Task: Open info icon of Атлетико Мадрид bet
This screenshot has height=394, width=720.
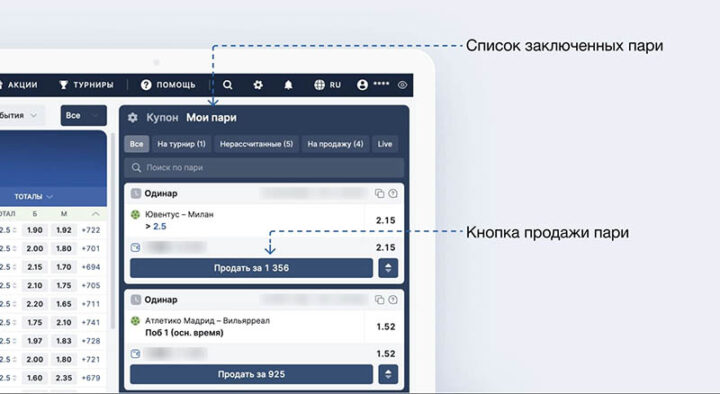Action: click(x=393, y=300)
